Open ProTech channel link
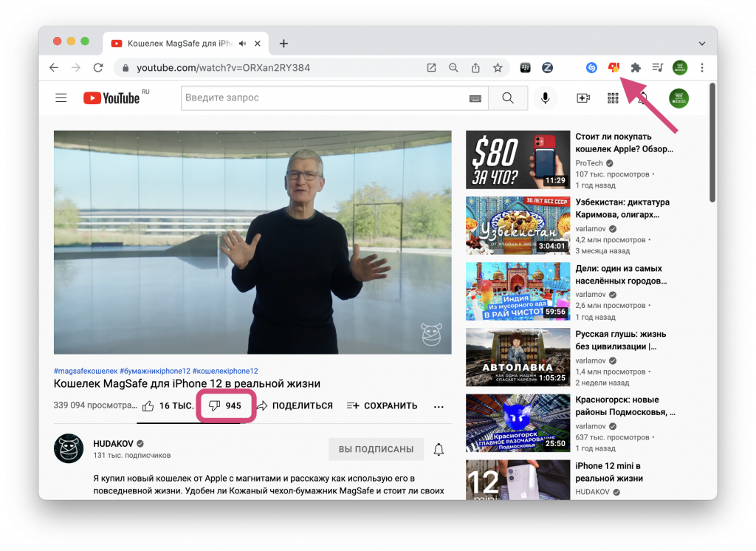756x551 pixels. pos(589,163)
